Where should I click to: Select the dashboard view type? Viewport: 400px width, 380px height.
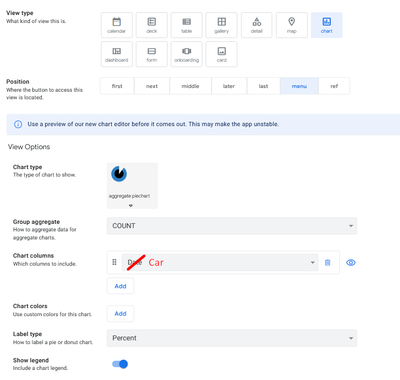point(117,54)
